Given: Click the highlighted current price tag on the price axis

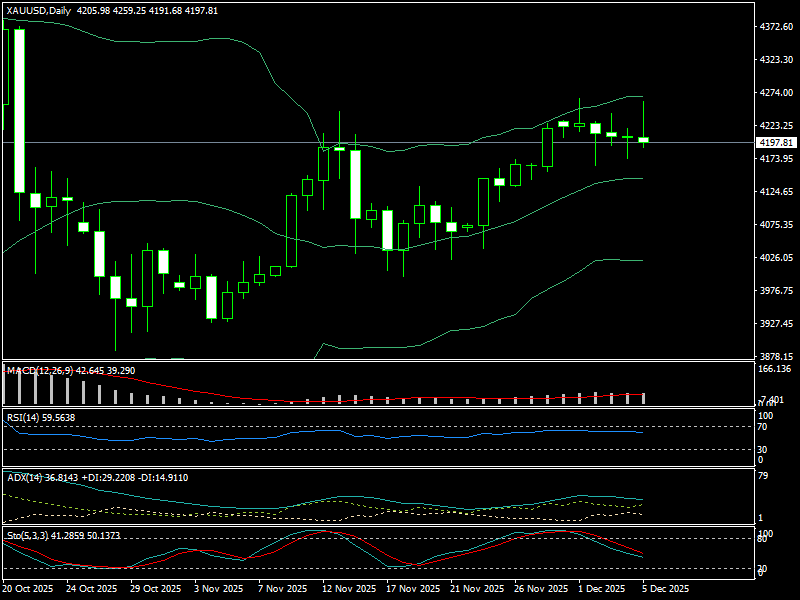Looking at the screenshot, I should [x=776, y=143].
